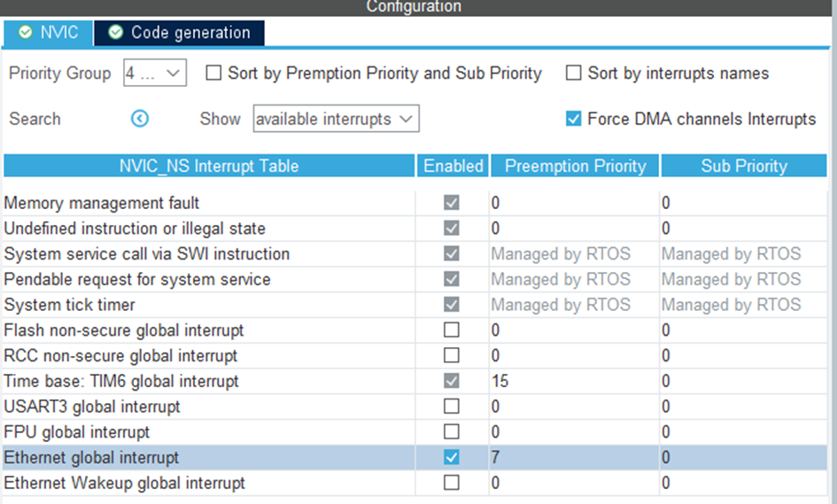Click the Preemption Priority column header
837x504 pixels.
pos(575,166)
